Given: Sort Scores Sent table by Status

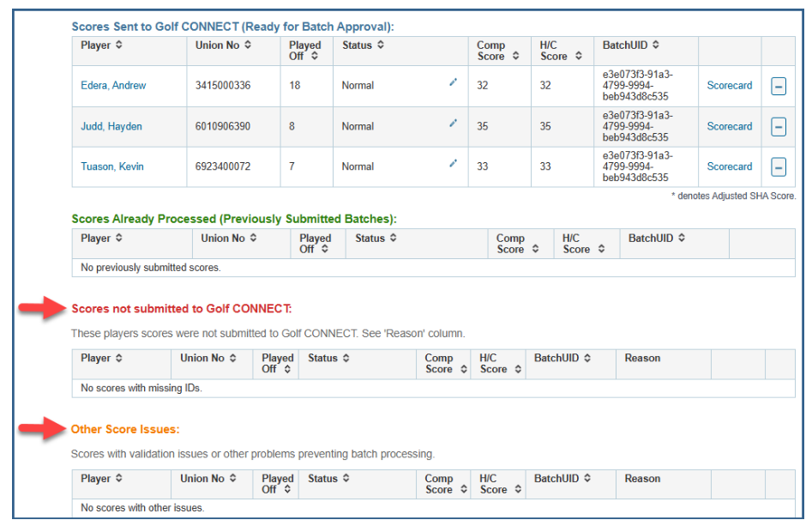Looking at the screenshot, I should coord(381,45).
